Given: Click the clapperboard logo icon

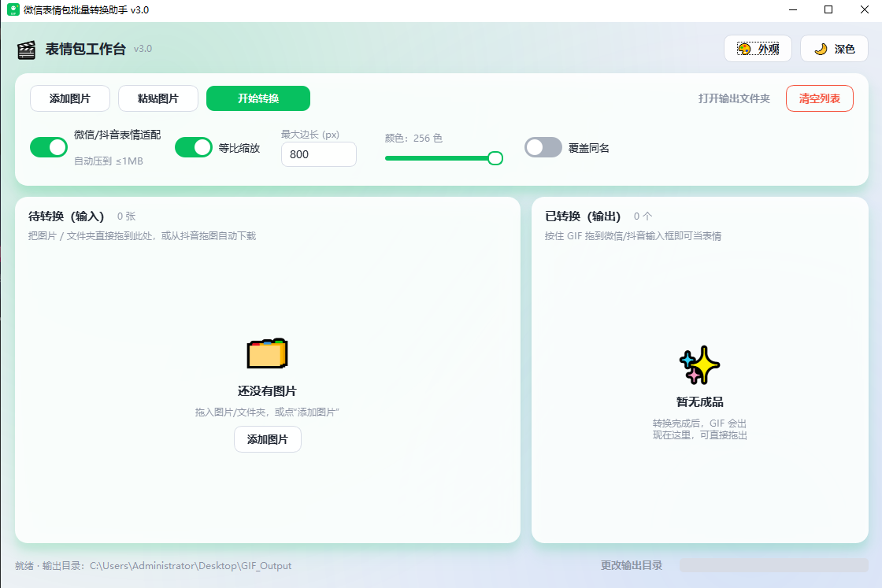Looking at the screenshot, I should point(26,50).
